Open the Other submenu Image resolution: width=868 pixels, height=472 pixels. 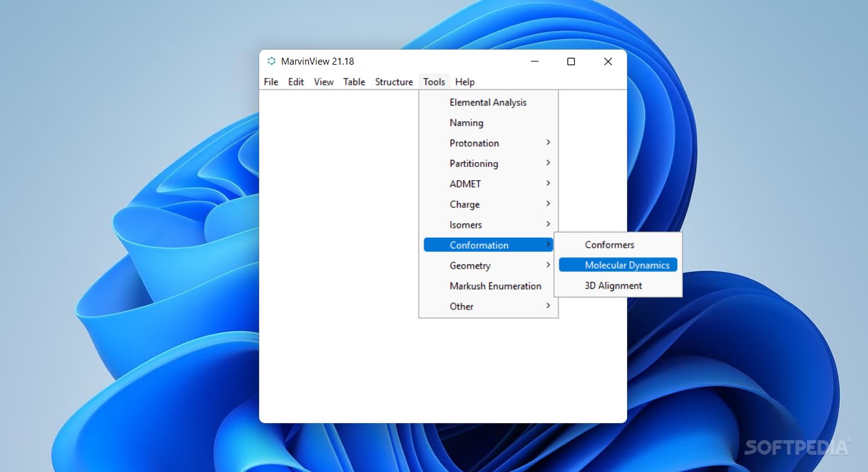point(488,306)
